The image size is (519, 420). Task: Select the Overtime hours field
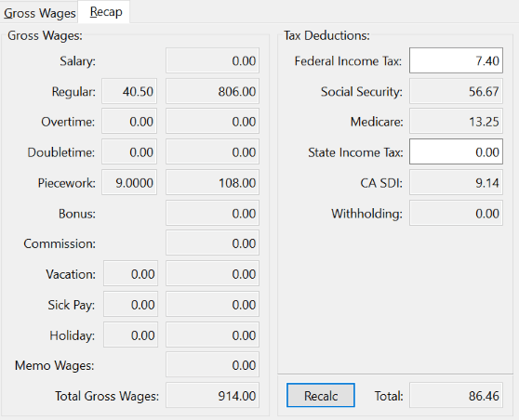pyautogui.click(x=129, y=122)
